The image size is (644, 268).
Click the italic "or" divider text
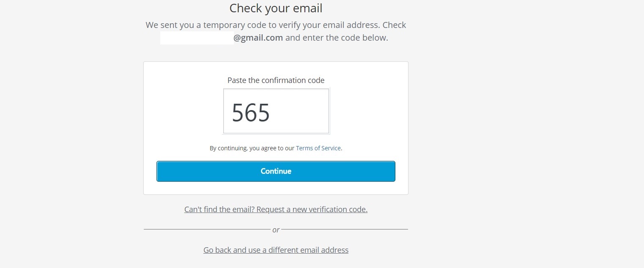(x=276, y=229)
